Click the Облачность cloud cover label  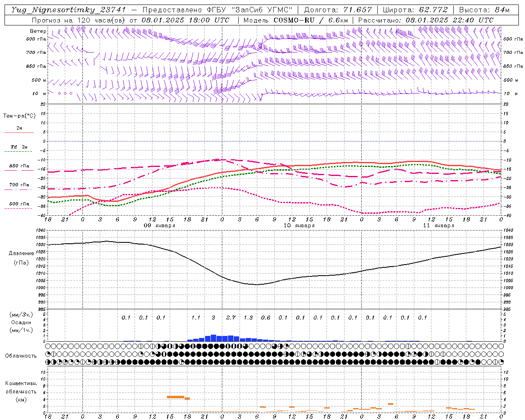21,356
